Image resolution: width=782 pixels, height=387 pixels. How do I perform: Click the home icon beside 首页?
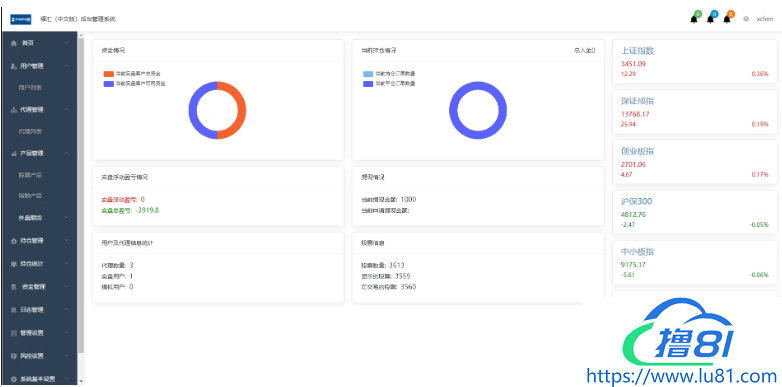13,43
